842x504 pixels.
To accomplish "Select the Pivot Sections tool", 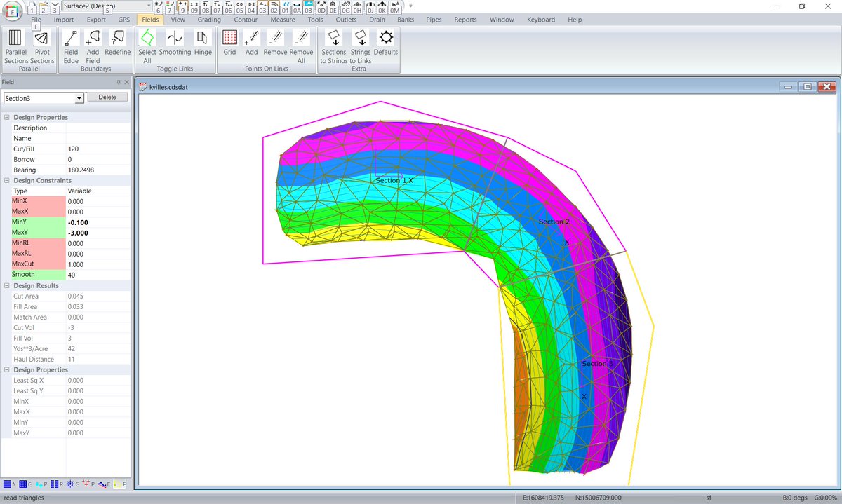I will 42,46.
